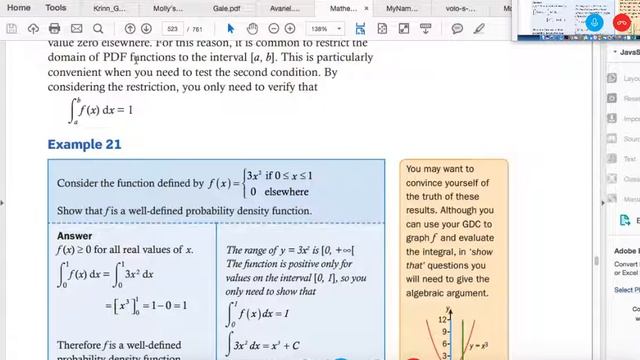Open the Tools tab

click(x=56, y=8)
